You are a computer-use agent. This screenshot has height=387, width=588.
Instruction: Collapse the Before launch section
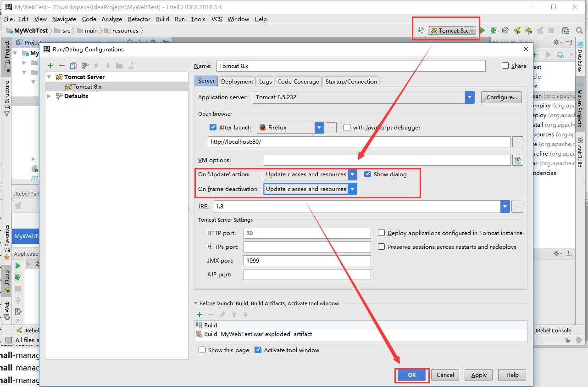[x=196, y=303]
